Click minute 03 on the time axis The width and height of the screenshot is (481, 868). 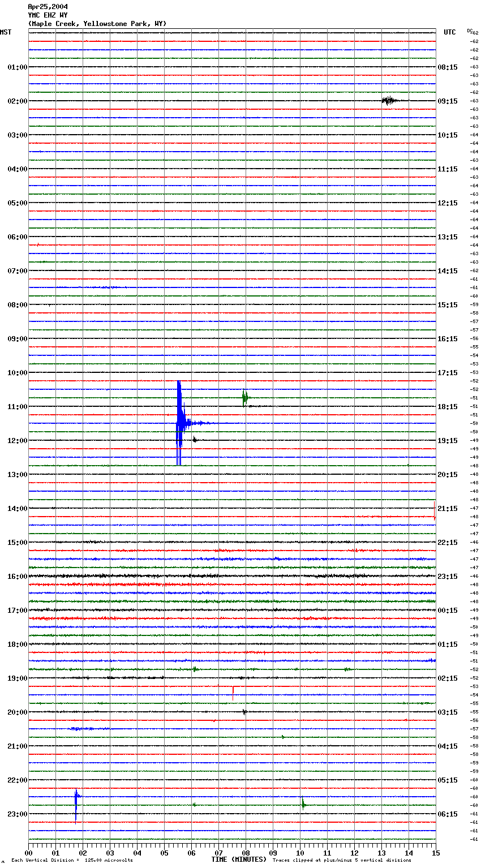(110, 853)
